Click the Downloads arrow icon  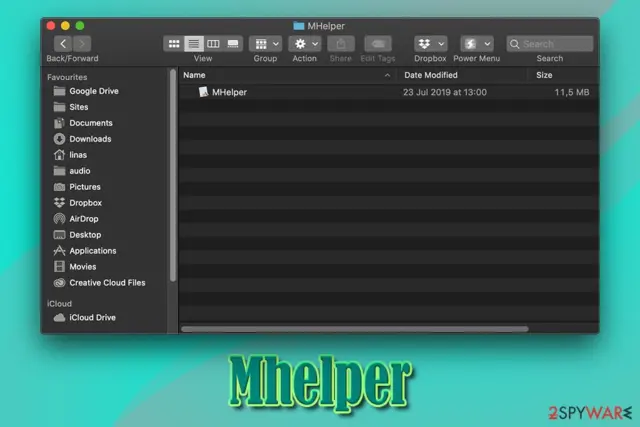(x=59, y=139)
